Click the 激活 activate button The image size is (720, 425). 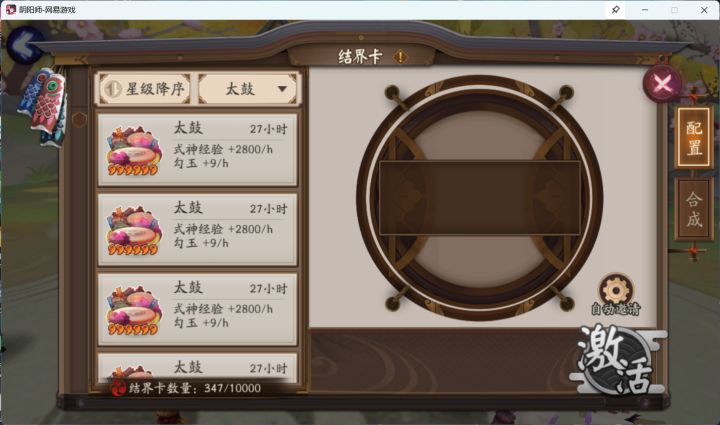[x=617, y=358]
